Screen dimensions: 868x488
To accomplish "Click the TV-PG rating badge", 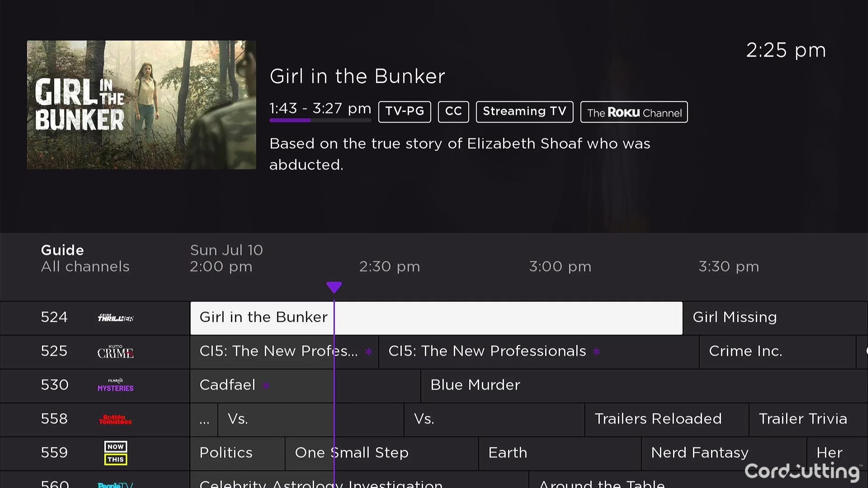I will (x=405, y=112).
